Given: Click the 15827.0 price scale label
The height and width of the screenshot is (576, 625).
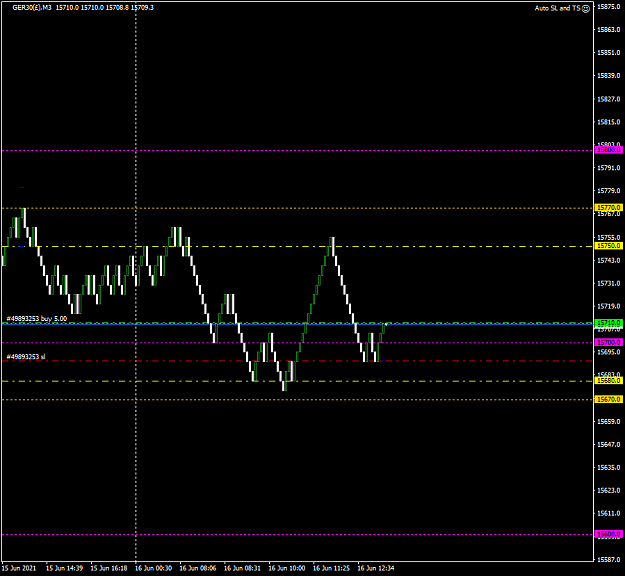Looking at the screenshot, I should point(609,99).
